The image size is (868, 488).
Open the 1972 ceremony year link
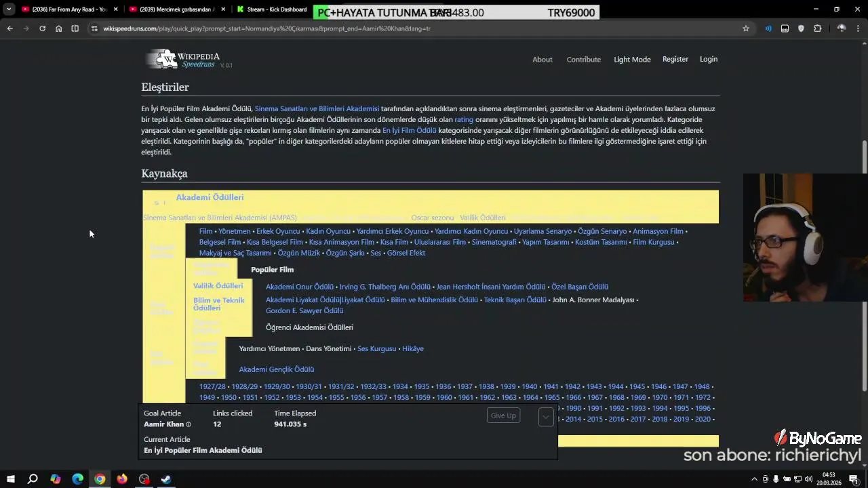click(703, 397)
